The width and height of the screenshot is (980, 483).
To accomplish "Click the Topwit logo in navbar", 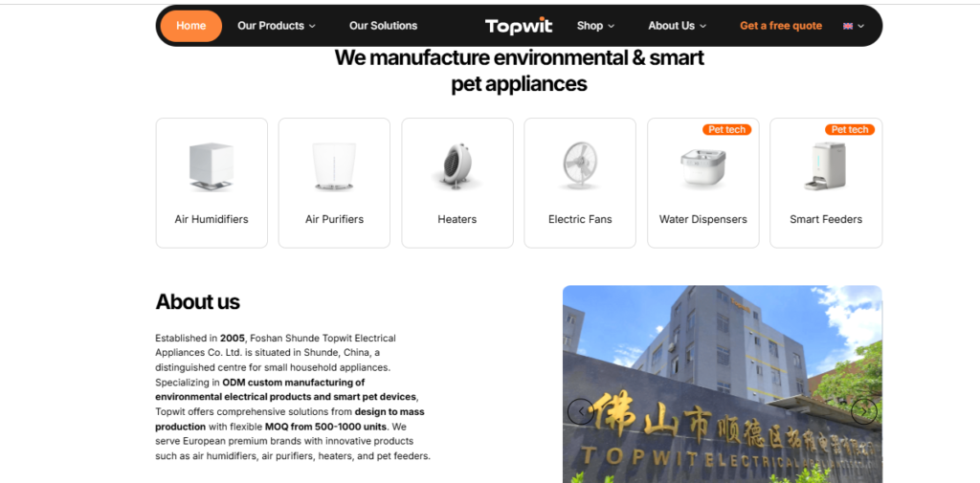I will click(518, 26).
